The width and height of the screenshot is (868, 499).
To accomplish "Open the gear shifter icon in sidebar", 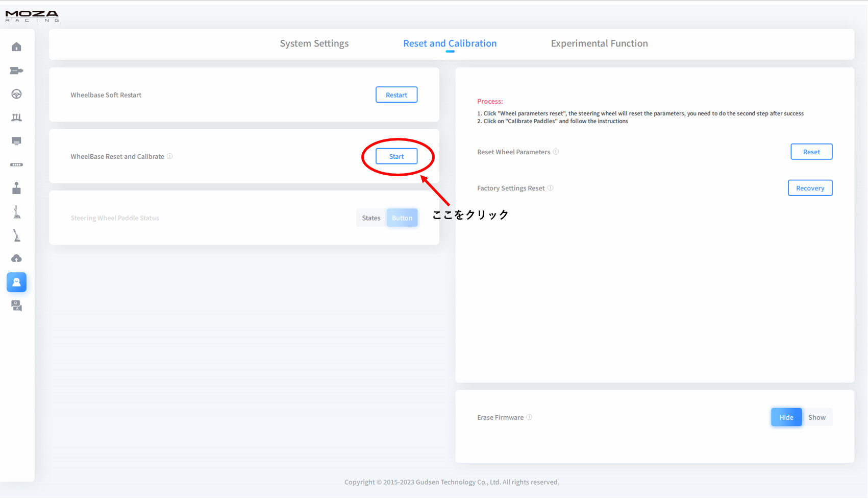I will [x=16, y=188].
